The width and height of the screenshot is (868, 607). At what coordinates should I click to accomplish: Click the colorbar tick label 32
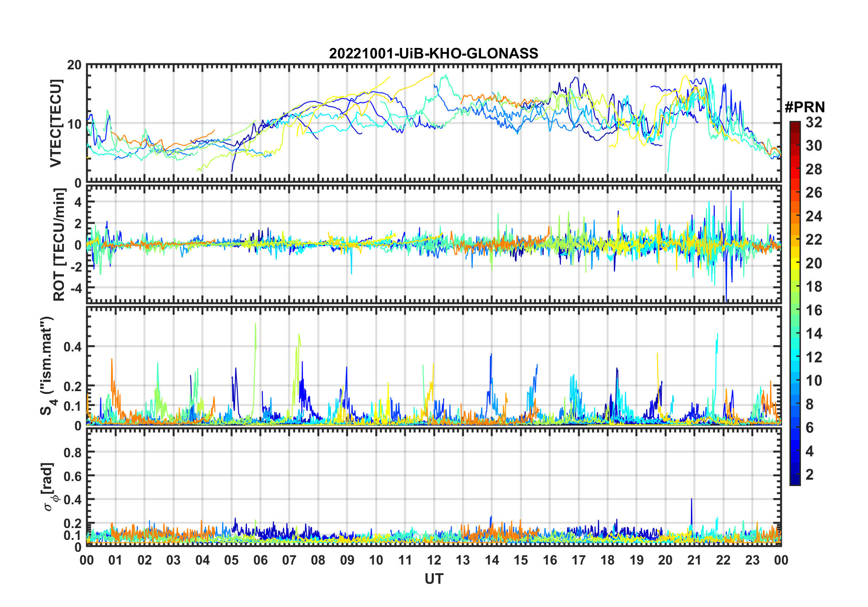click(814, 122)
